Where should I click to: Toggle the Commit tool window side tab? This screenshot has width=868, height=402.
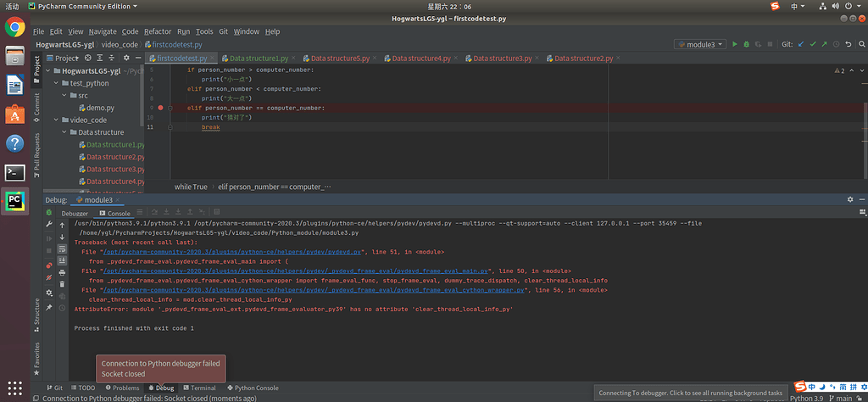[36, 106]
